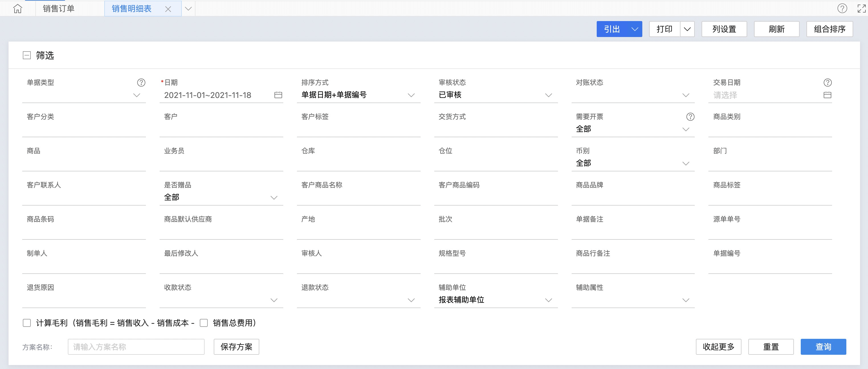Viewport: 868px width, 369px height.
Task: Close the 销售明细表 tab
Action: pyautogui.click(x=168, y=9)
